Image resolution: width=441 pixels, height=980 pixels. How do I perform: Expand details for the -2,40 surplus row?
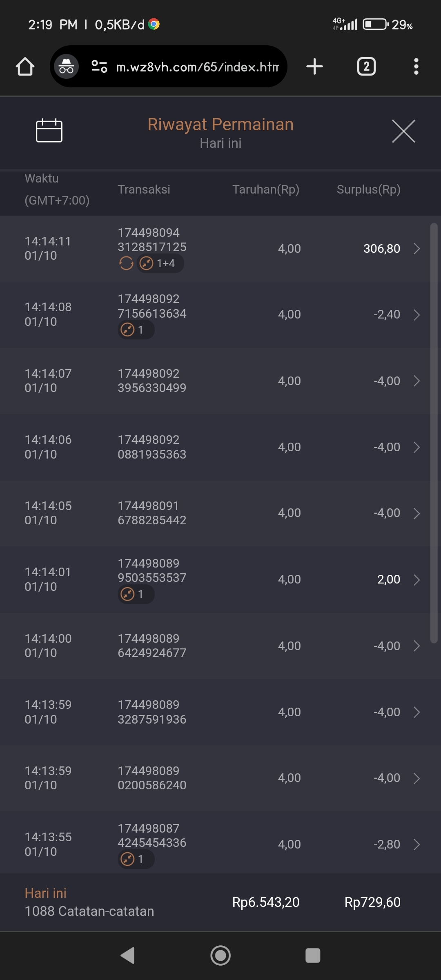(x=416, y=315)
